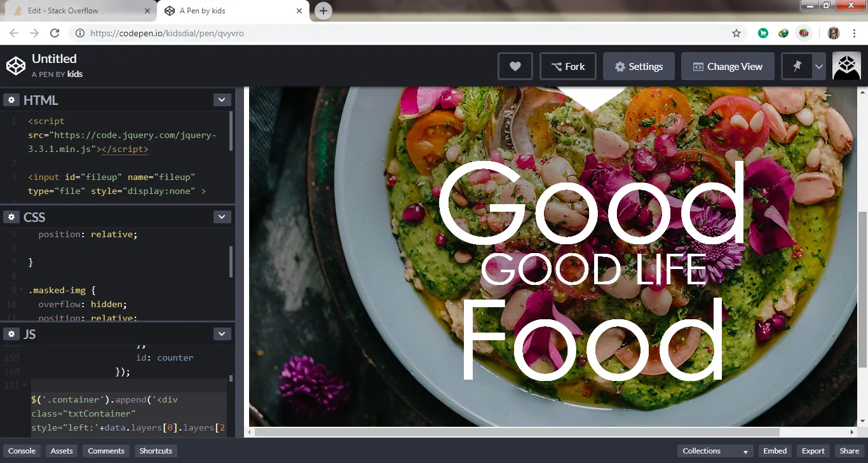Open the HTML editor settings gear
Image resolution: width=868 pixels, height=463 pixels.
click(x=11, y=100)
